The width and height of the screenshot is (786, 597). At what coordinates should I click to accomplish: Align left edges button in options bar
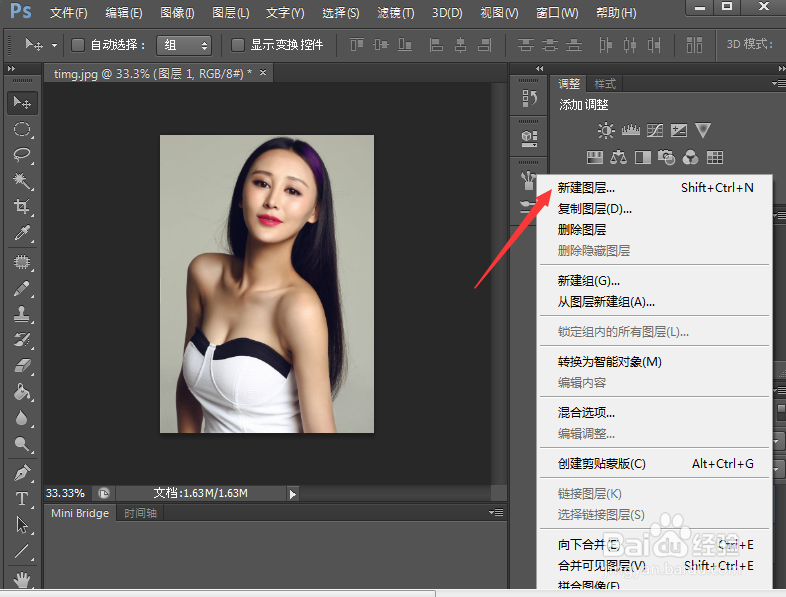pos(436,45)
